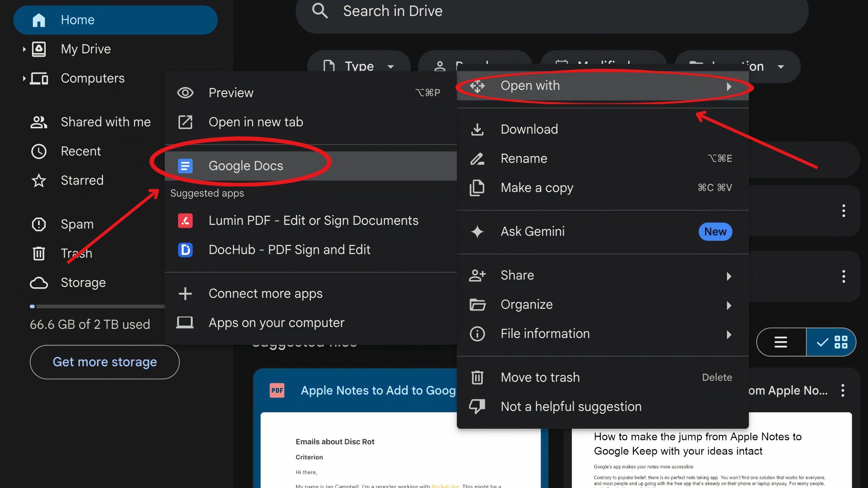Choose Rename from context menu
This screenshot has height=488, width=868.
tap(603, 158)
